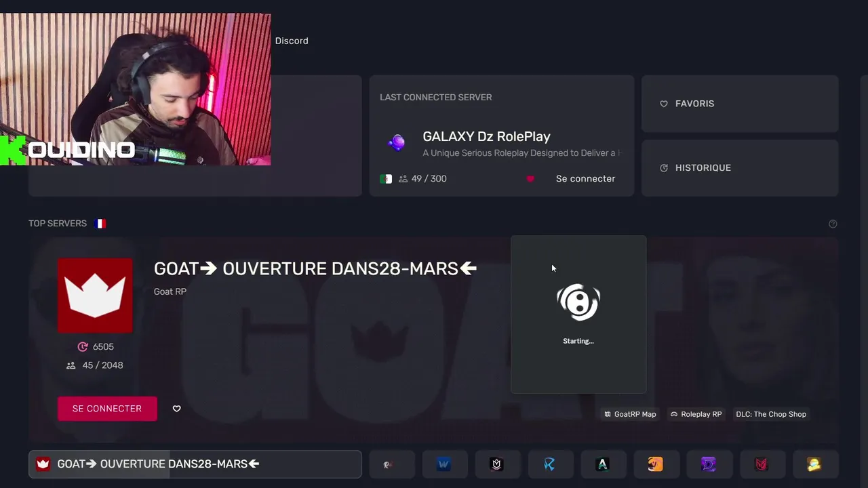Viewport: 868px width, 488px height.
Task: Toggle the favorite heart next to SE CONNECTER
Action: tap(176, 409)
